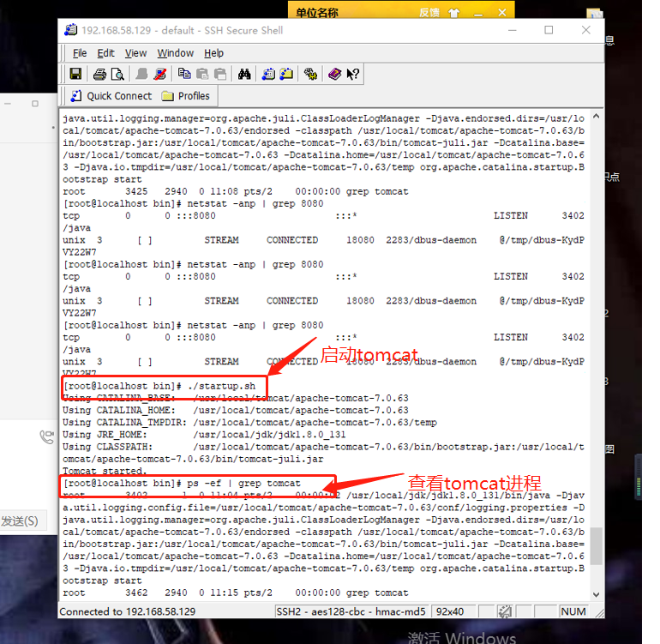Open Find with the binoculars icon
Image resolution: width=660 pixels, height=644 pixels.
[244, 75]
